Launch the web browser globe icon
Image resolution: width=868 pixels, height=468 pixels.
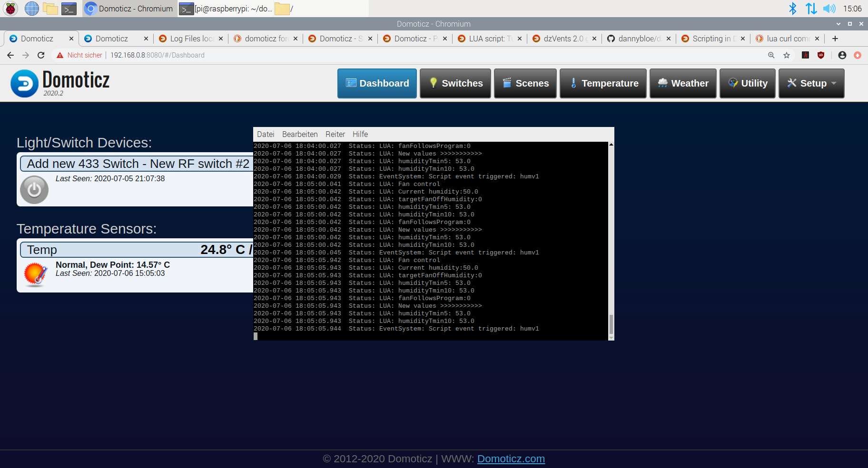[x=32, y=9]
